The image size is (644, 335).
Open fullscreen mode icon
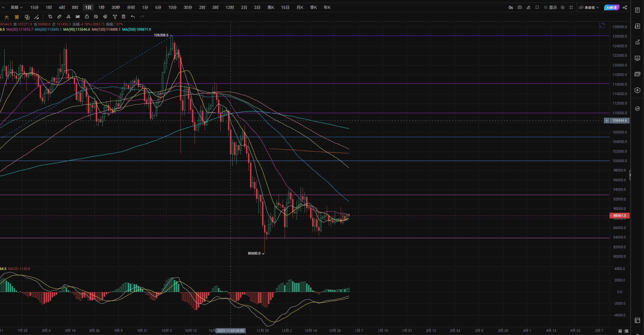click(571, 7)
